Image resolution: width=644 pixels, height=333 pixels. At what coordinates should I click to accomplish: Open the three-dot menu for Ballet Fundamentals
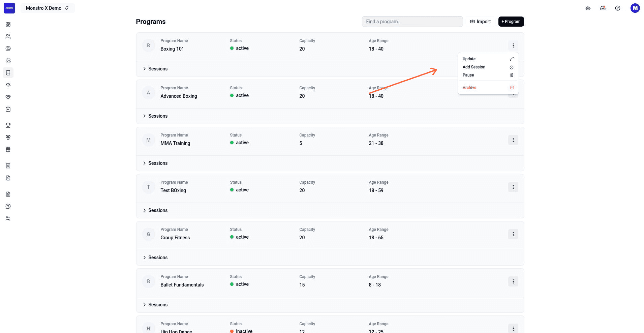513,281
